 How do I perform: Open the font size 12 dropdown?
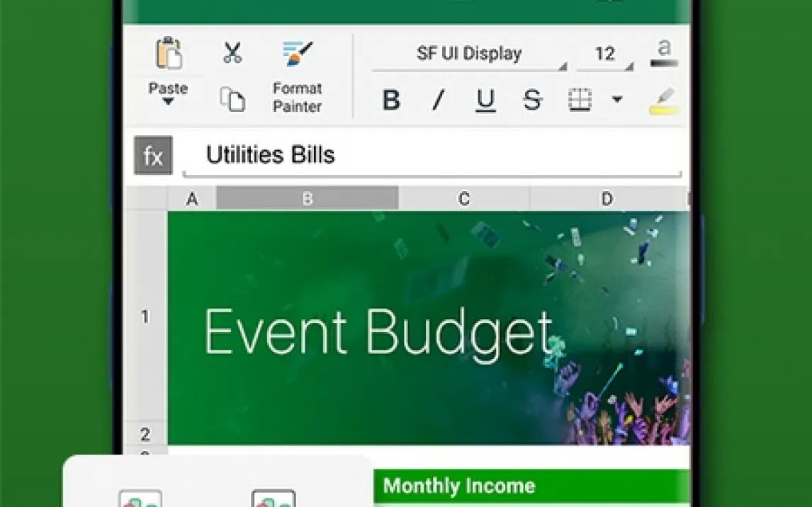605,55
